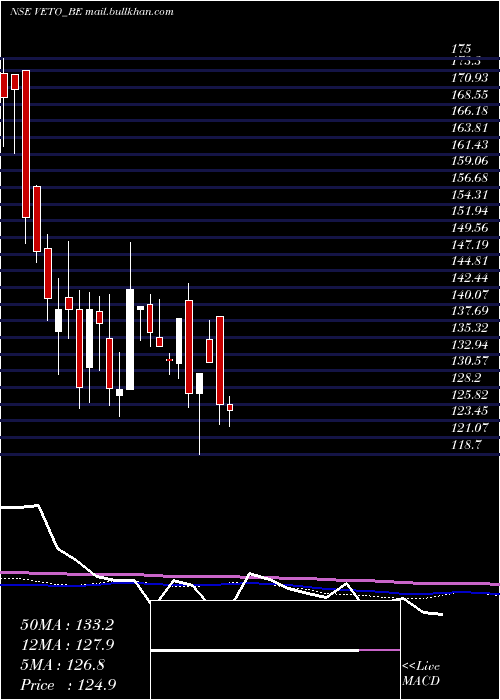Click the 156.68 price level label
This screenshot has height=700, width=500.
(x=470, y=178)
